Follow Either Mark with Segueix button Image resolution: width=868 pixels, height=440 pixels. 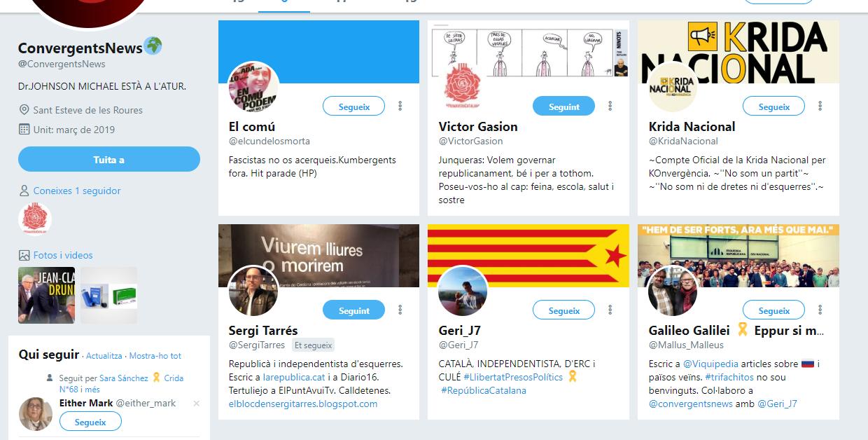tap(90, 422)
